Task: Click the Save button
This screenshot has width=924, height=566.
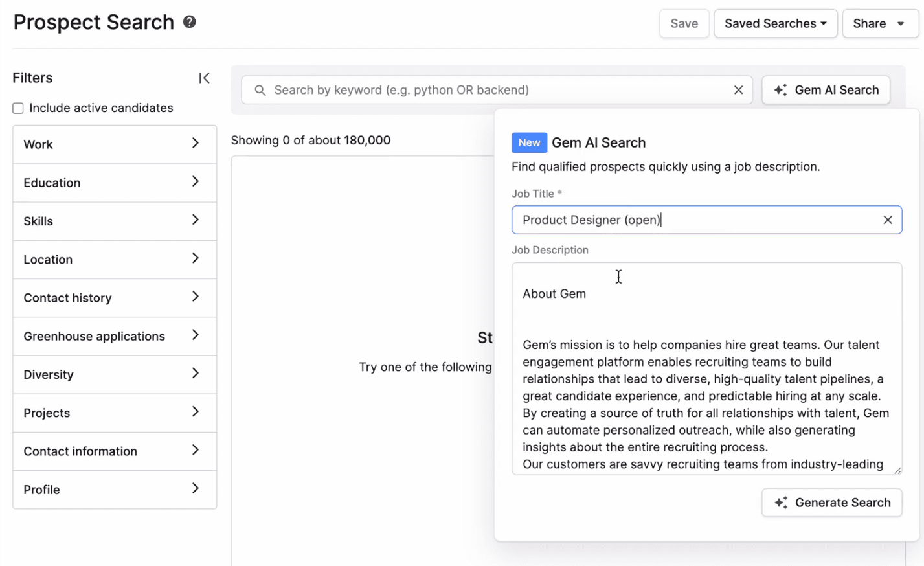Action: point(684,23)
